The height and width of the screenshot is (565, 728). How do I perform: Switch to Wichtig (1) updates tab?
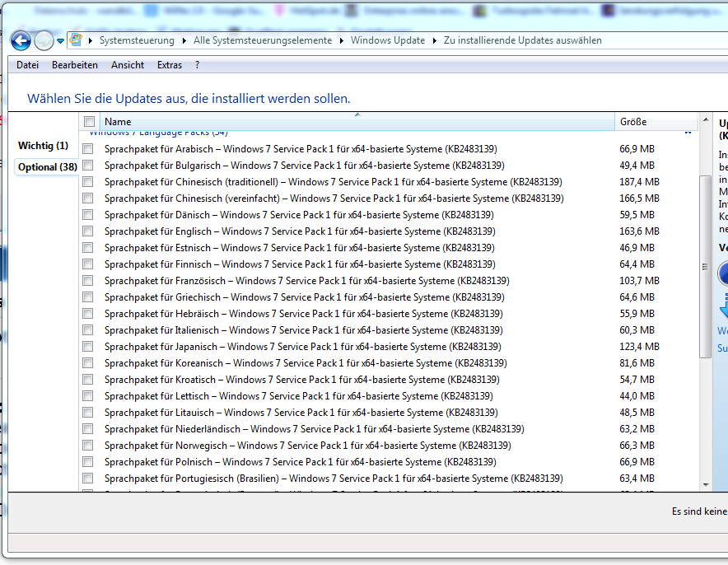point(43,146)
